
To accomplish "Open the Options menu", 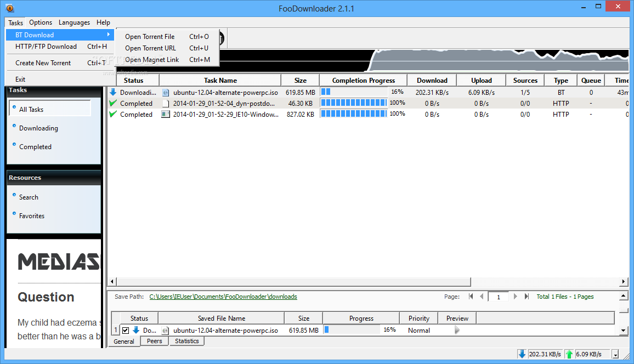I will click(41, 22).
